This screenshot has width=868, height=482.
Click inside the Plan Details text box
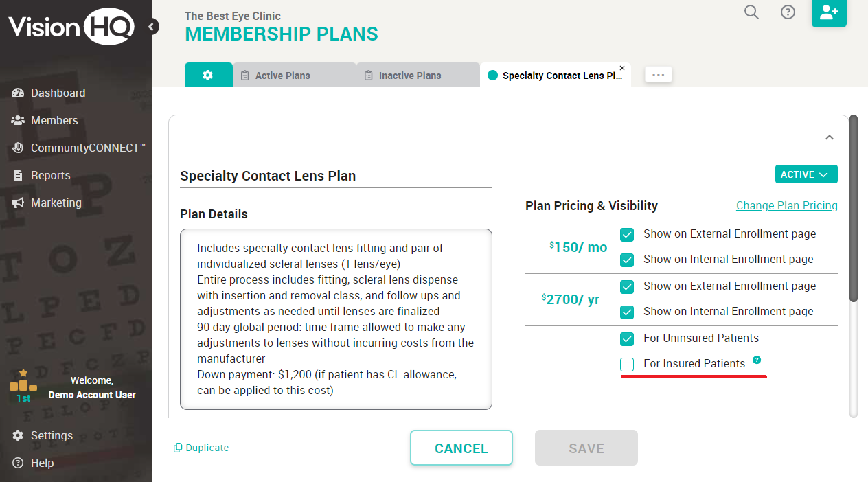[x=336, y=319]
